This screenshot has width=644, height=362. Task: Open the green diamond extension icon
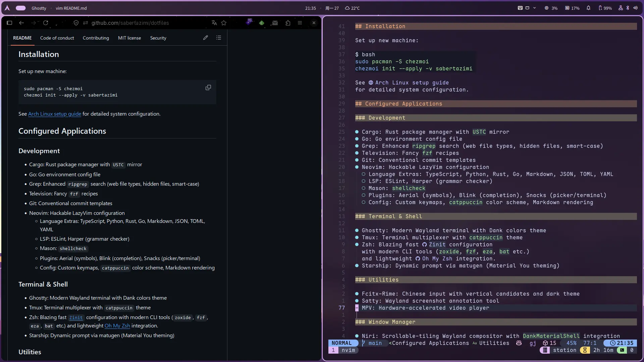[262, 23]
